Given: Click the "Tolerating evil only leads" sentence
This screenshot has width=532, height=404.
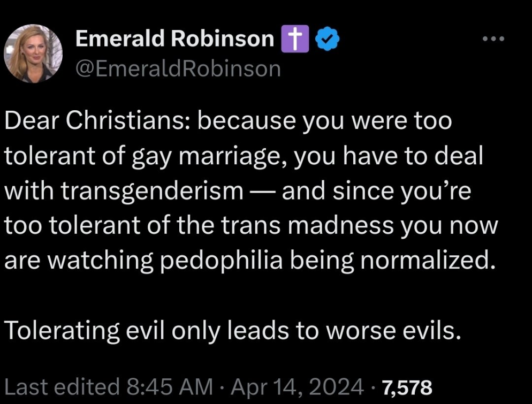Looking at the screenshot, I should coord(233,330).
